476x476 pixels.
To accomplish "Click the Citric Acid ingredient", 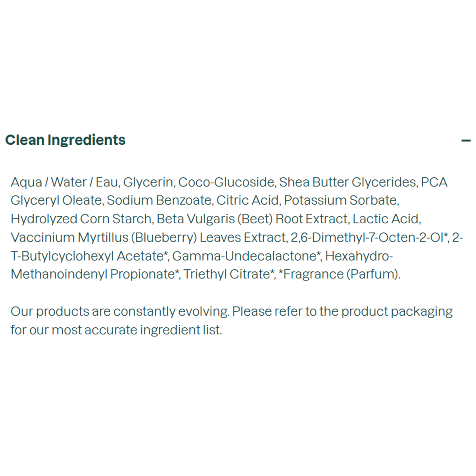I will 248,200.
